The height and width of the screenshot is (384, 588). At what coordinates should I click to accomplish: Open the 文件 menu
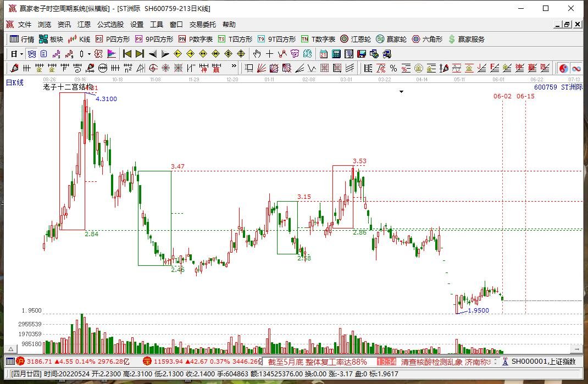coord(25,24)
